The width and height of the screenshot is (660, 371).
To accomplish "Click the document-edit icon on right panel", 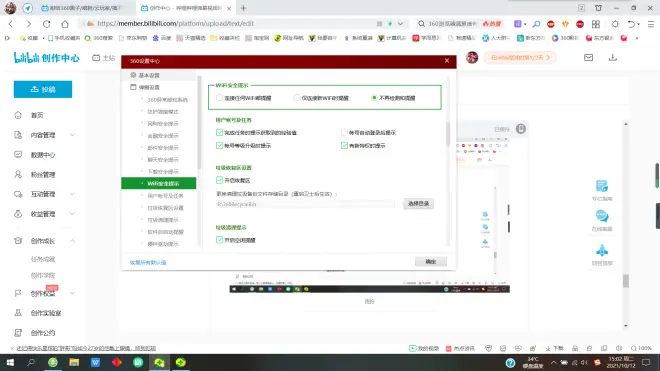I will 602,186.
